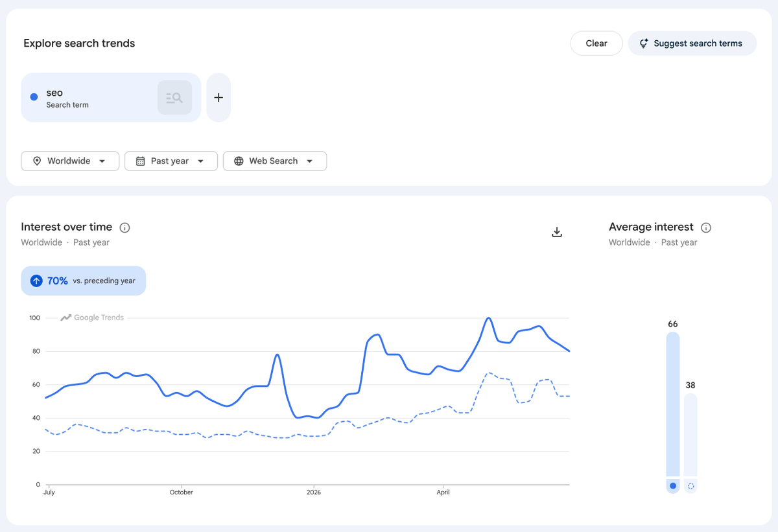Click the solid blue dot under the 66 bar
778x532 pixels.
click(x=673, y=486)
